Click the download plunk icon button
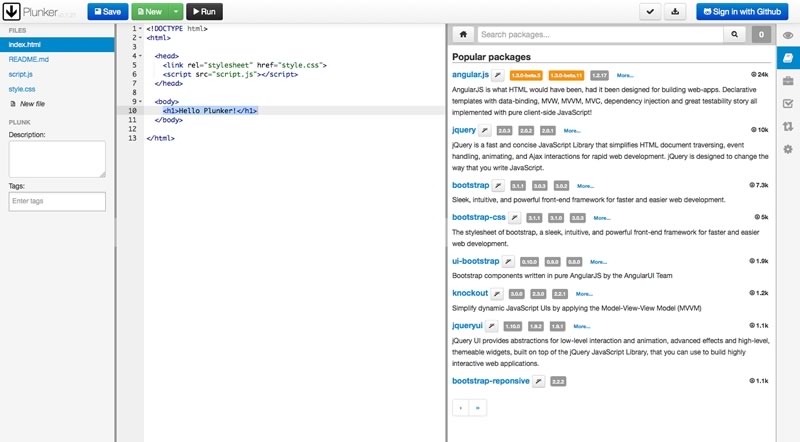 point(676,12)
